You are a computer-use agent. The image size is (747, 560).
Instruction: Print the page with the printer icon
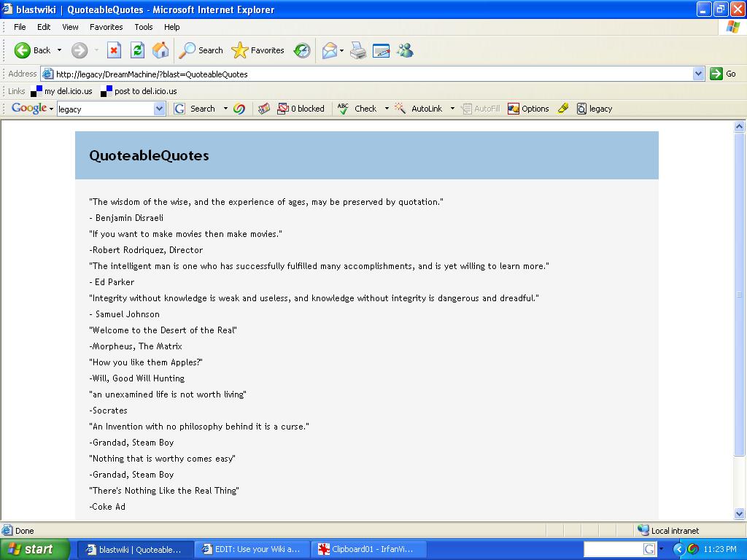[x=357, y=50]
